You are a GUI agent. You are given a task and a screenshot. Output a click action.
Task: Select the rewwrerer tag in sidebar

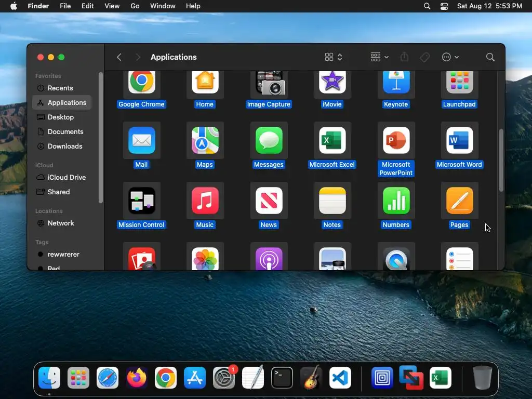[62, 255]
